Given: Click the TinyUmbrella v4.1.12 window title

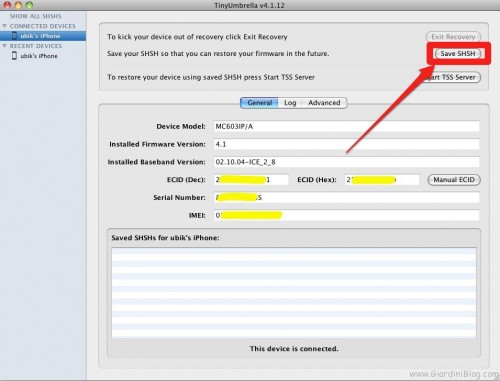Looking at the screenshot, I should (249, 5).
